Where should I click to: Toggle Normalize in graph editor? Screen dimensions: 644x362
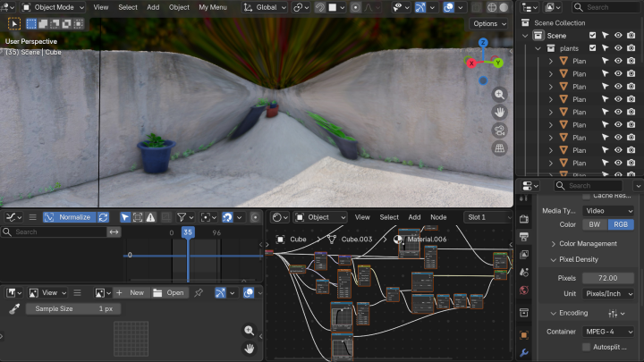[69, 217]
